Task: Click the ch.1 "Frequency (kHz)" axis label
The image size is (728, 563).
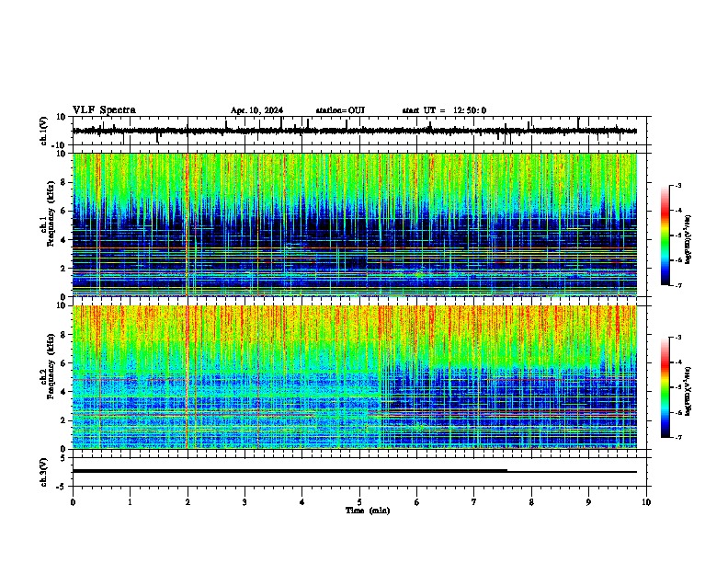Action: point(51,213)
